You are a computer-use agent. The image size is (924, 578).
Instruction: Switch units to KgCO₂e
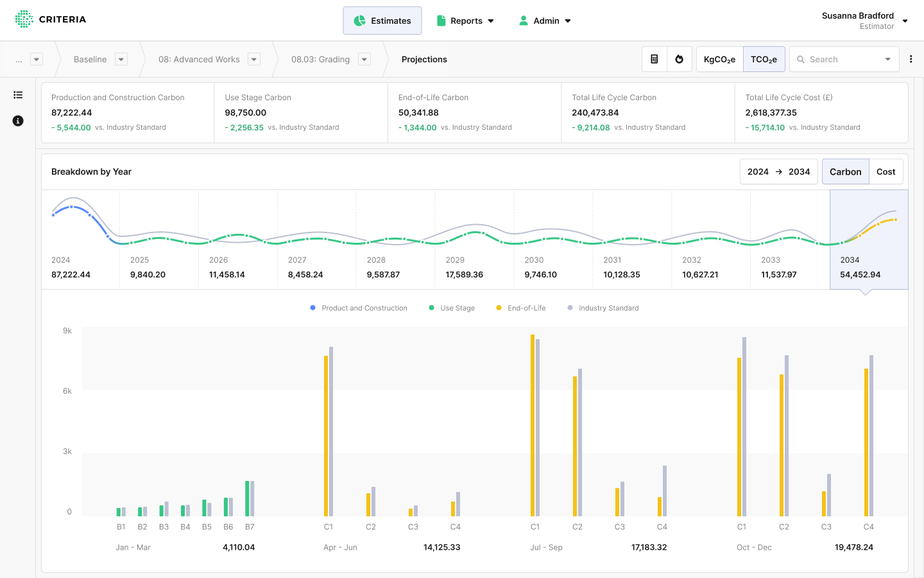coord(719,59)
